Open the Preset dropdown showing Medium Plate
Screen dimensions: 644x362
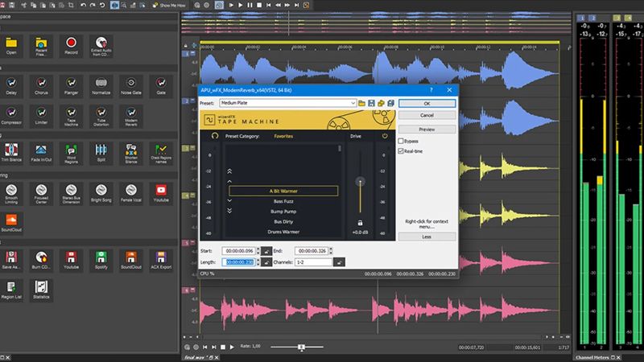tap(288, 103)
